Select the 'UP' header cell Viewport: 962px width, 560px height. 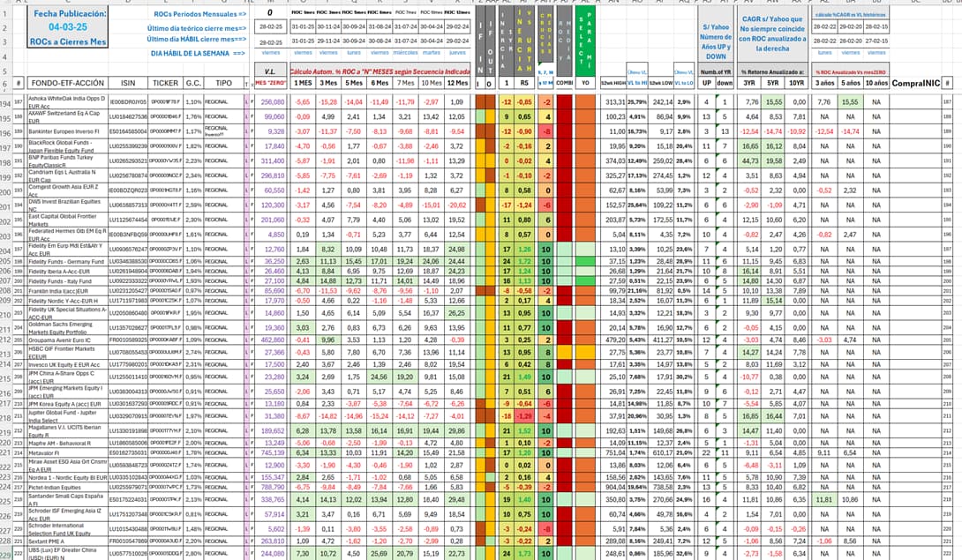click(x=707, y=83)
